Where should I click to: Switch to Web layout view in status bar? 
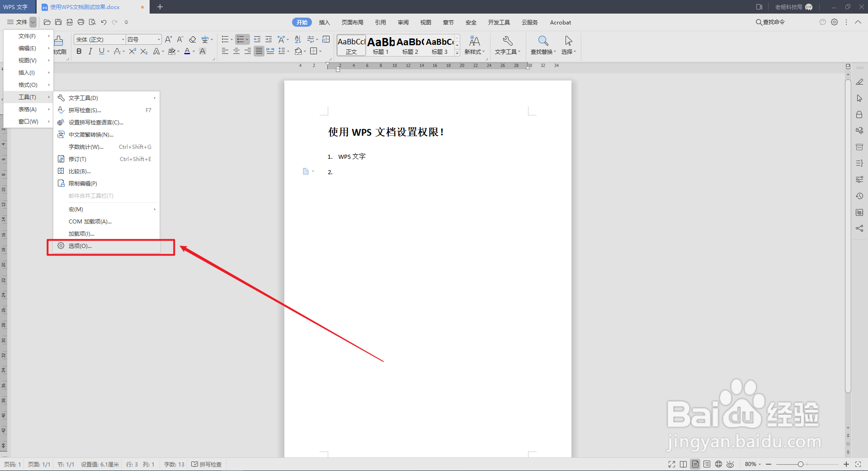(x=718, y=464)
